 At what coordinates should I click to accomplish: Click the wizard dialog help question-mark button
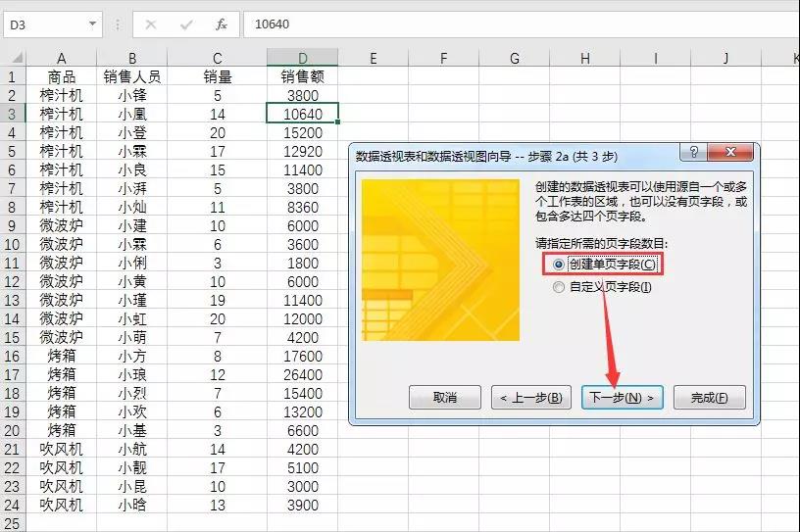click(694, 152)
